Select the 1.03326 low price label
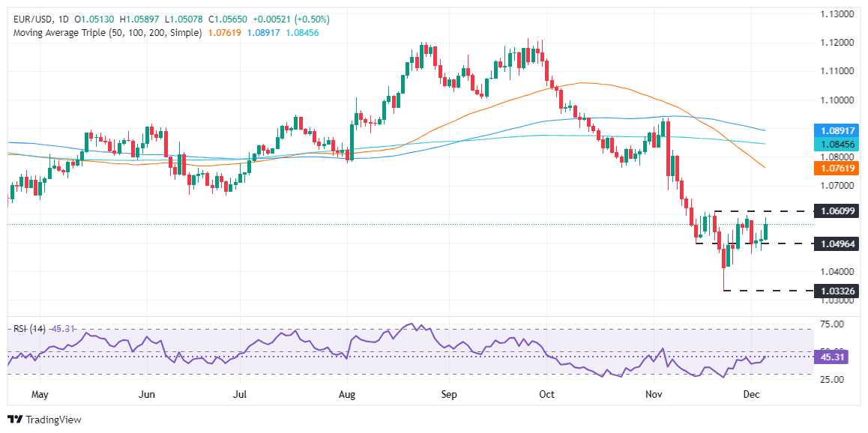The width and height of the screenshot is (868, 433). [x=836, y=291]
